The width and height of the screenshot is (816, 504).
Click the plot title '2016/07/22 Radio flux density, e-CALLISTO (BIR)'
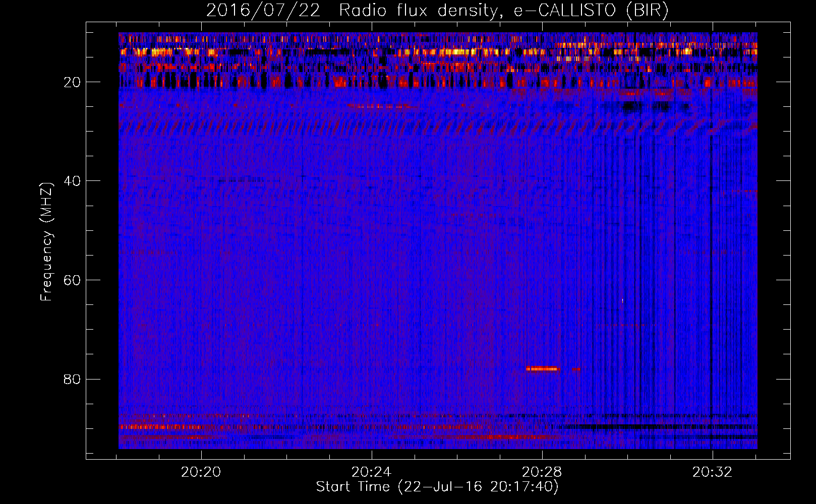437,11
